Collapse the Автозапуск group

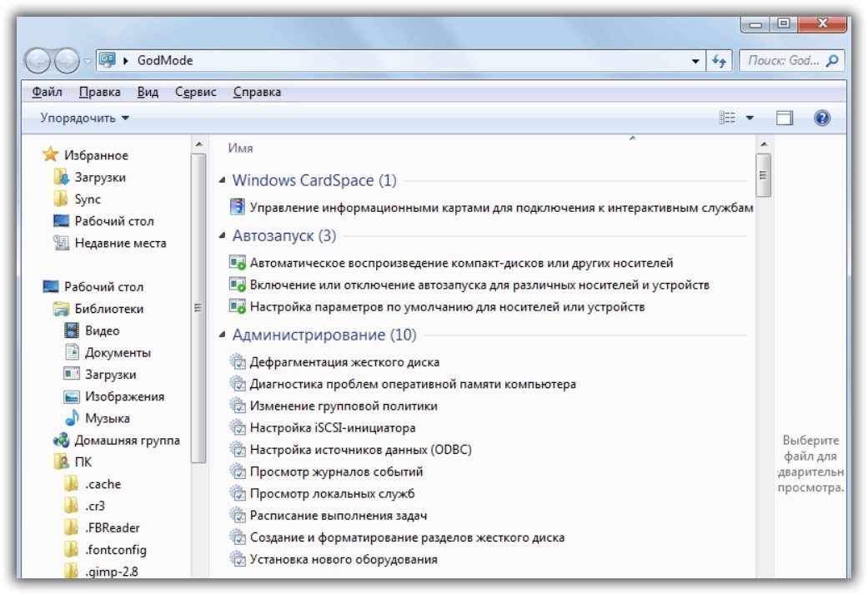coord(223,235)
